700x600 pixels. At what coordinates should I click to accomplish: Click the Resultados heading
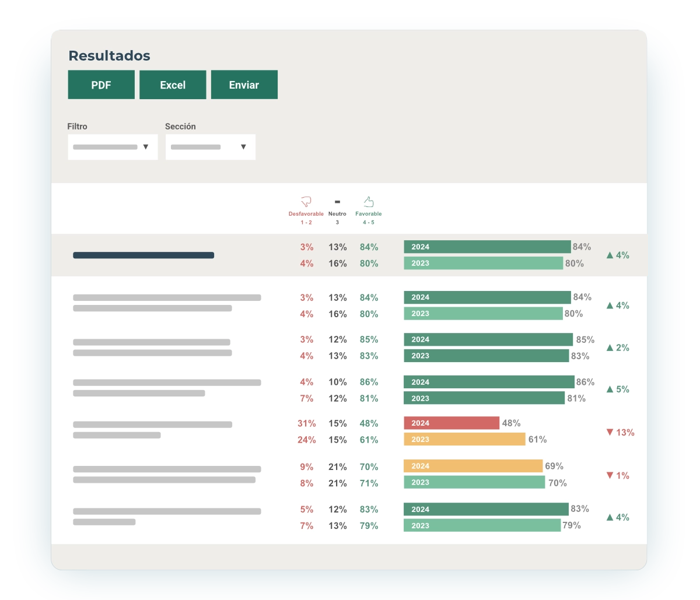(x=109, y=56)
